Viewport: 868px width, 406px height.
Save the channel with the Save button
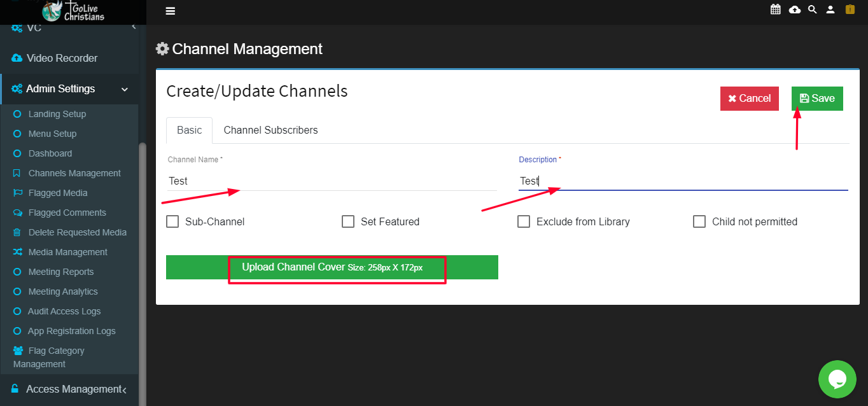817,99
